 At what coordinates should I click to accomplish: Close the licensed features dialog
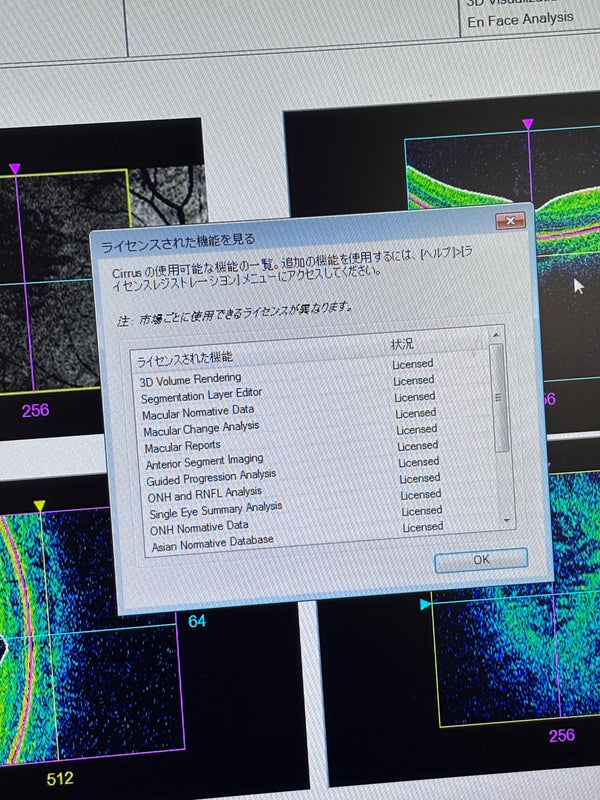(x=510, y=221)
